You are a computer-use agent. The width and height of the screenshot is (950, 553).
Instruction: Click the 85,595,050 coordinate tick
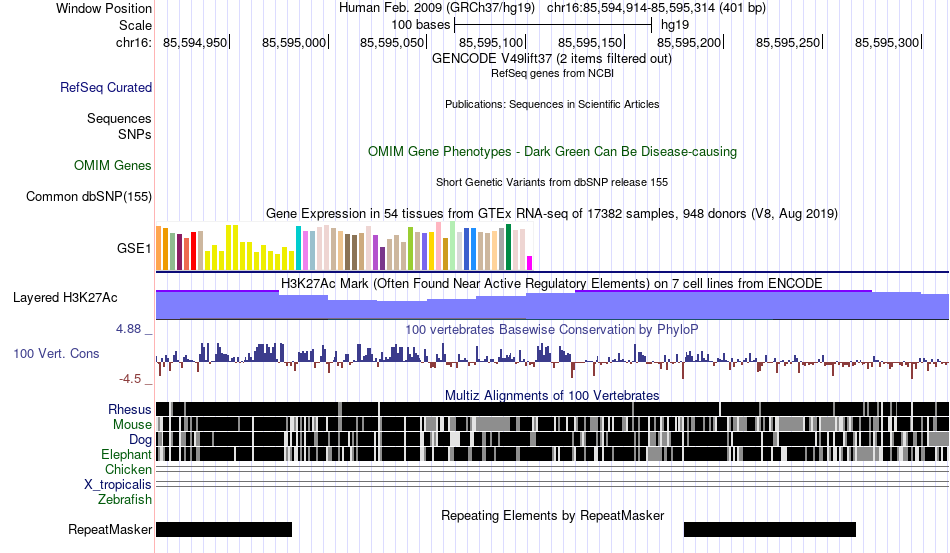click(x=393, y=42)
